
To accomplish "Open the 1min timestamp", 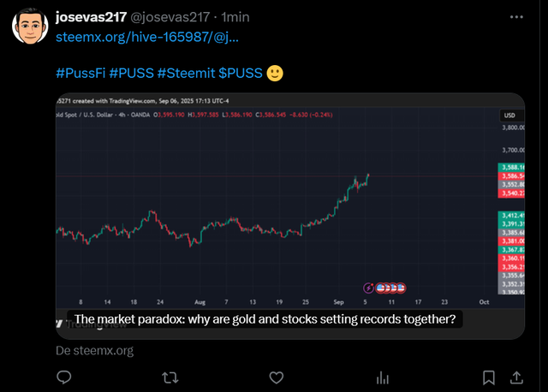I will (x=235, y=17).
